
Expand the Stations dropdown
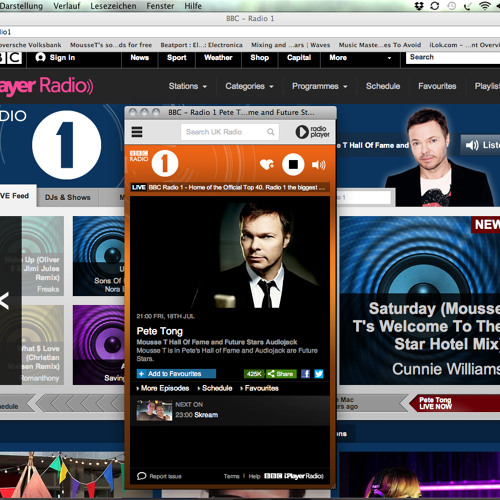pos(188,86)
